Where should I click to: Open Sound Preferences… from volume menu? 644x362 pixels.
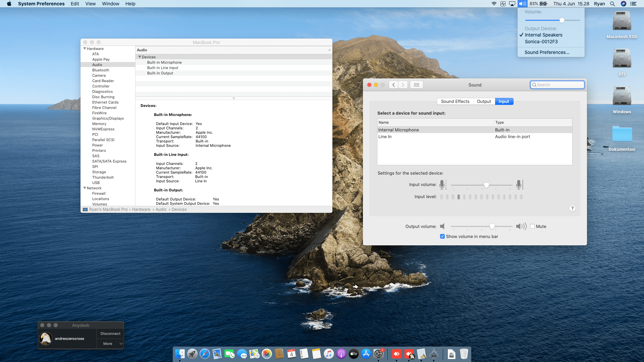(x=547, y=52)
